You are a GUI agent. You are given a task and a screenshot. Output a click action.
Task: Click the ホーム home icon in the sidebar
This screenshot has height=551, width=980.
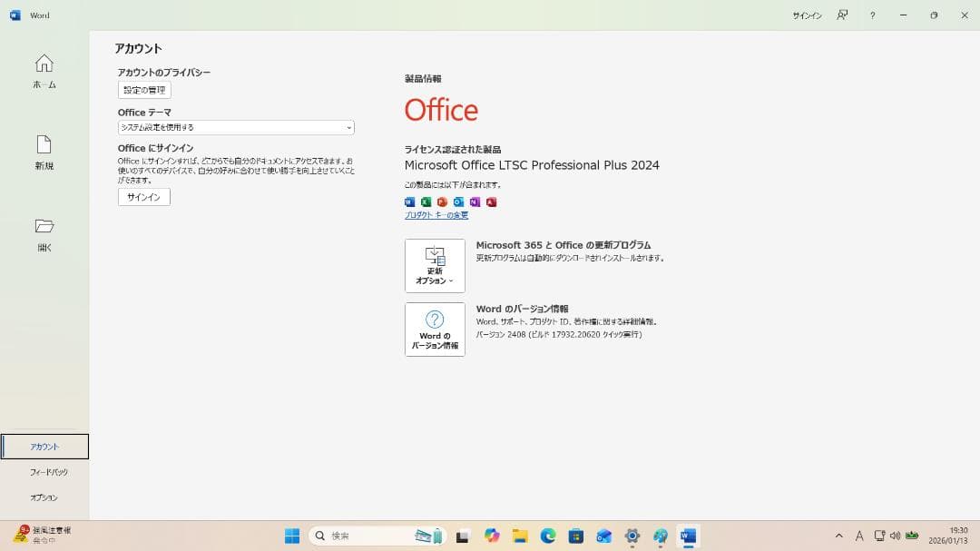point(44,64)
